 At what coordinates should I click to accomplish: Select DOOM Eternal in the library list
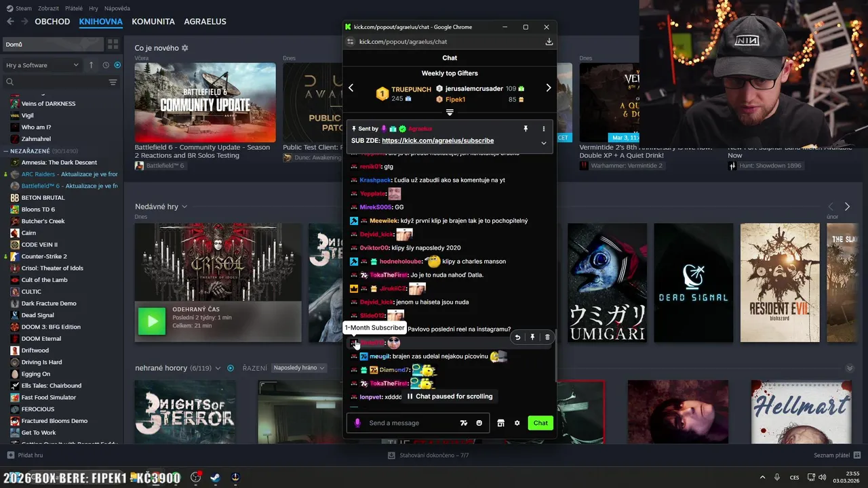[x=41, y=339]
